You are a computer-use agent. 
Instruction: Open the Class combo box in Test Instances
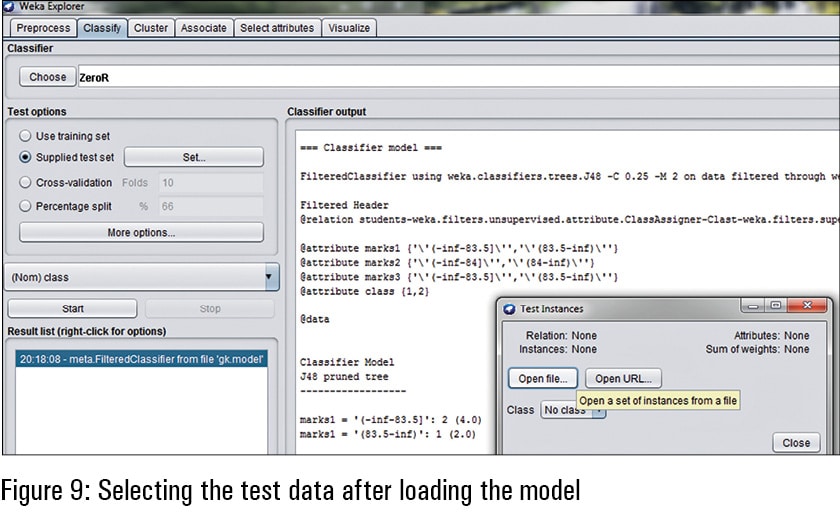(x=572, y=410)
